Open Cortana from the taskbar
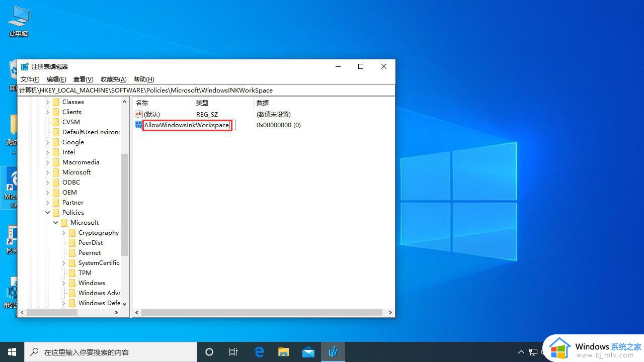 [x=209, y=352]
